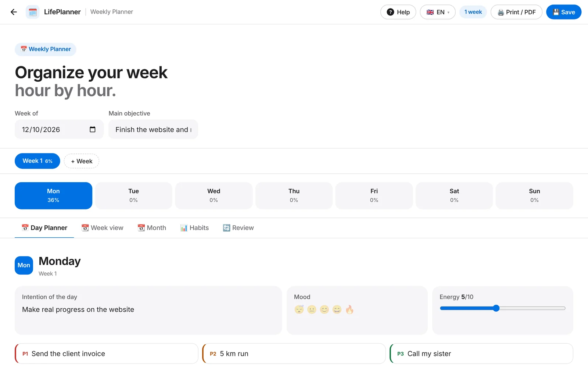The width and height of the screenshot is (588, 368).
Task: Adjust the Energy level slider
Action: pos(502,308)
